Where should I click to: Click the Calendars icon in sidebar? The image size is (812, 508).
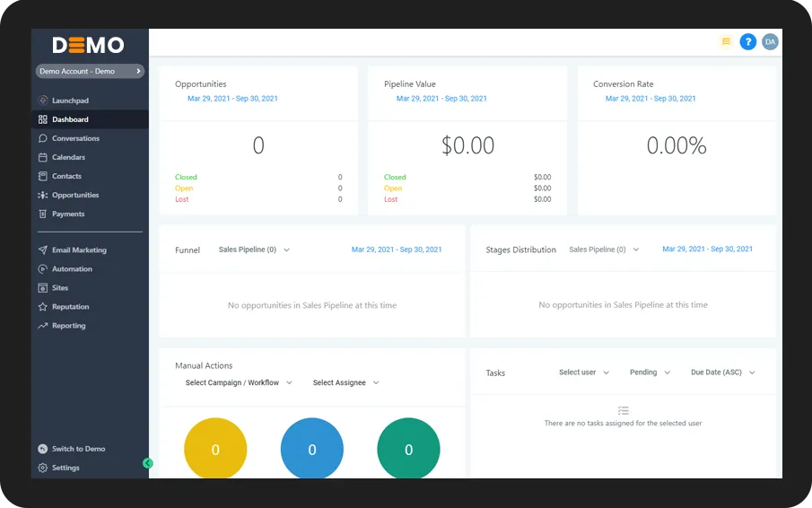43,157
